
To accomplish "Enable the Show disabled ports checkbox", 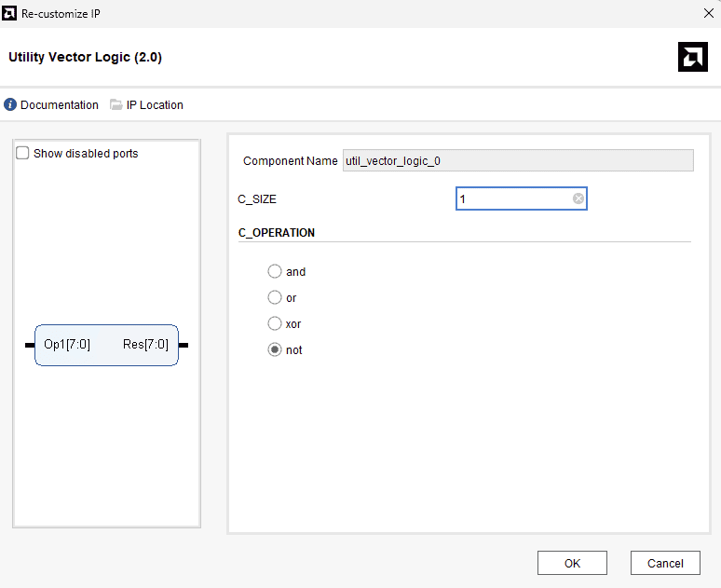I will point(23,154).
